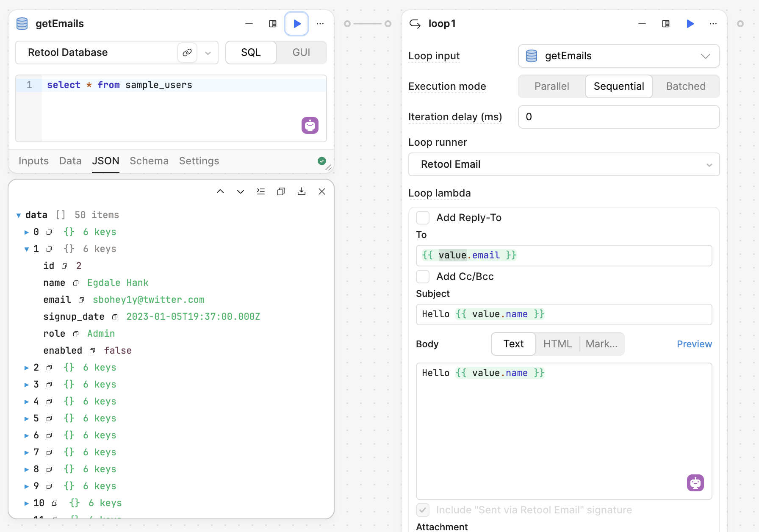Click the resource link icon beside Retool Database
Screen dimensions: 759x532
(x=187, y=53)
